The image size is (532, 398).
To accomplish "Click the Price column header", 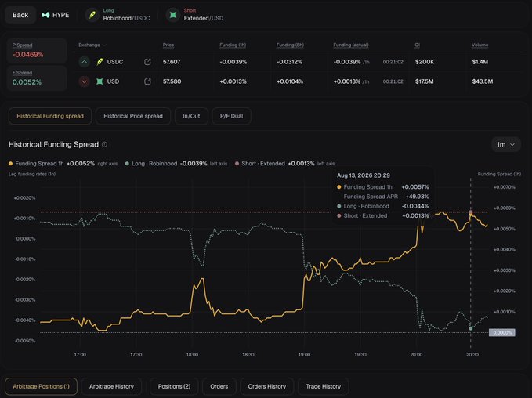I will pos(168,45).
